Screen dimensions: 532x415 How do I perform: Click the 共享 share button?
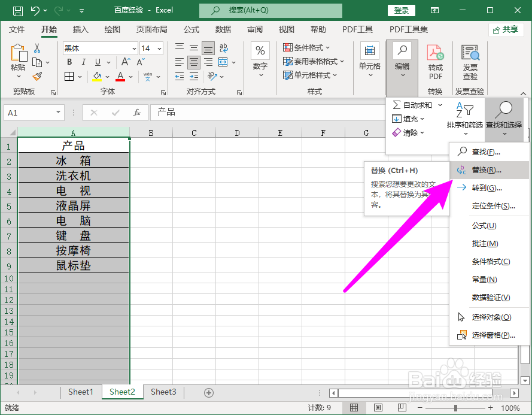506,30
